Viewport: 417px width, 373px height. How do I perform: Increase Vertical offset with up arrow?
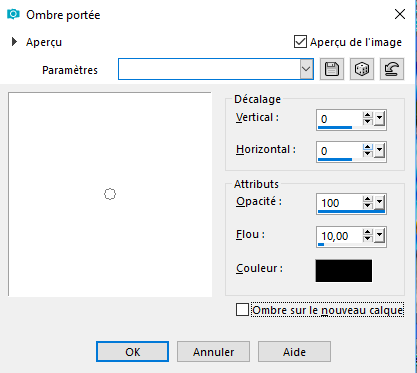(368, 115)
